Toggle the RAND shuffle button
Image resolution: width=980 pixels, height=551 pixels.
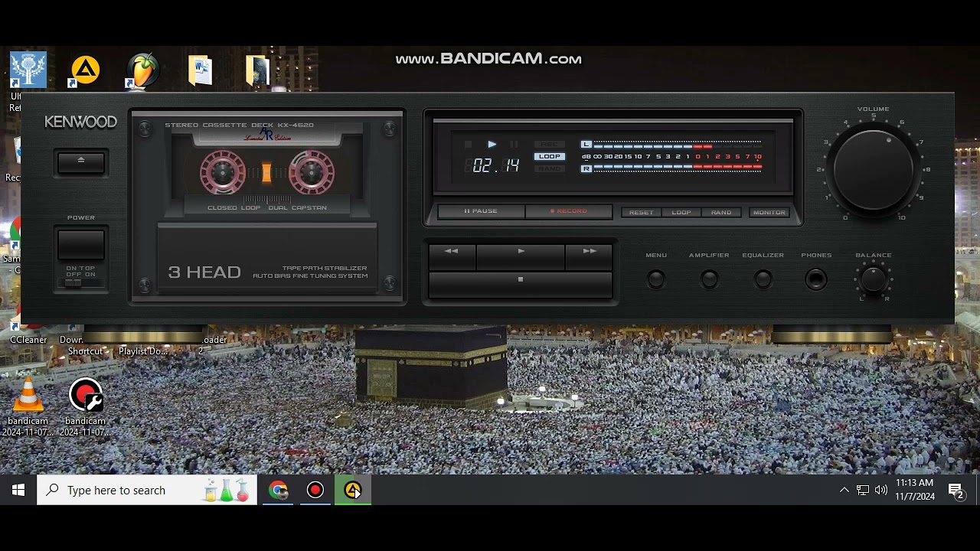720,213
